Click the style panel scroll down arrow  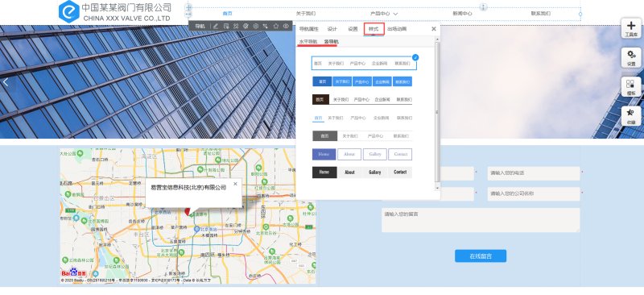[437, 188]
